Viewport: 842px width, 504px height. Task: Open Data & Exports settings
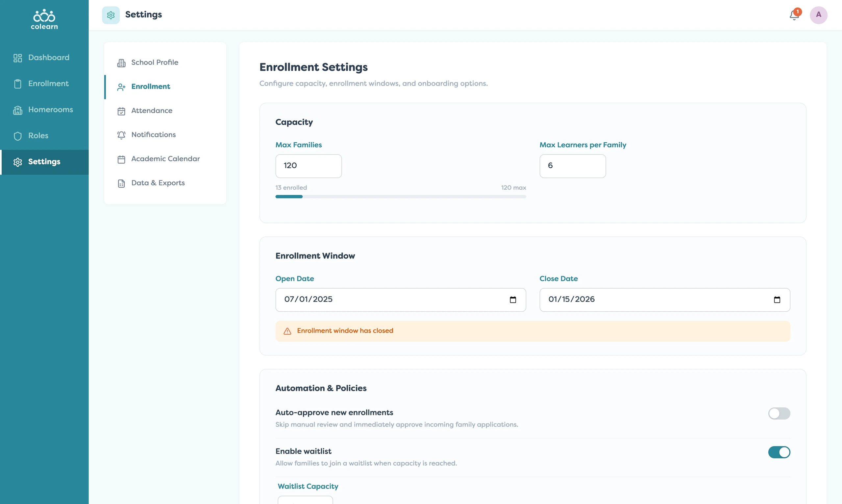point(165,183)
